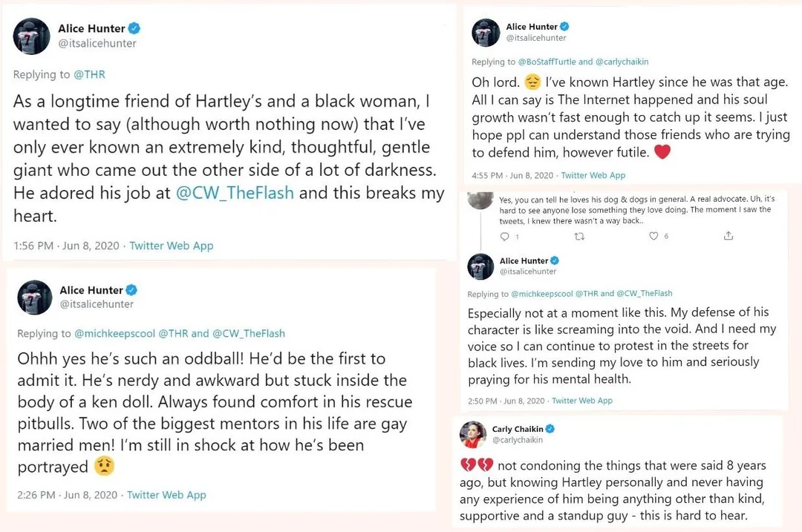The image size is (802, 532).
Task: Click Carly Chaikin's verified badge
Action: coord(550,428)
